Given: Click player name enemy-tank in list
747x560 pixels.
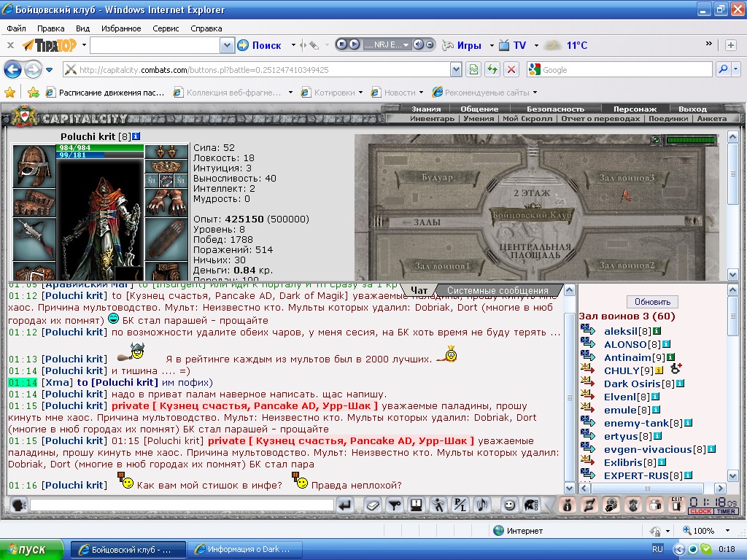Looking at the screenshot, I should click(x=636, y=423).
